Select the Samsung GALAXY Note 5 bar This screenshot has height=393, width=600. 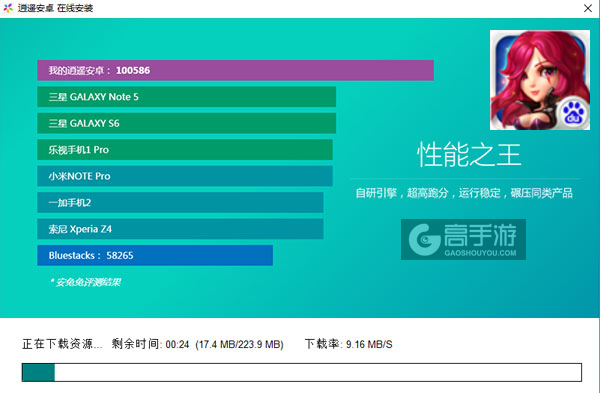186,97
